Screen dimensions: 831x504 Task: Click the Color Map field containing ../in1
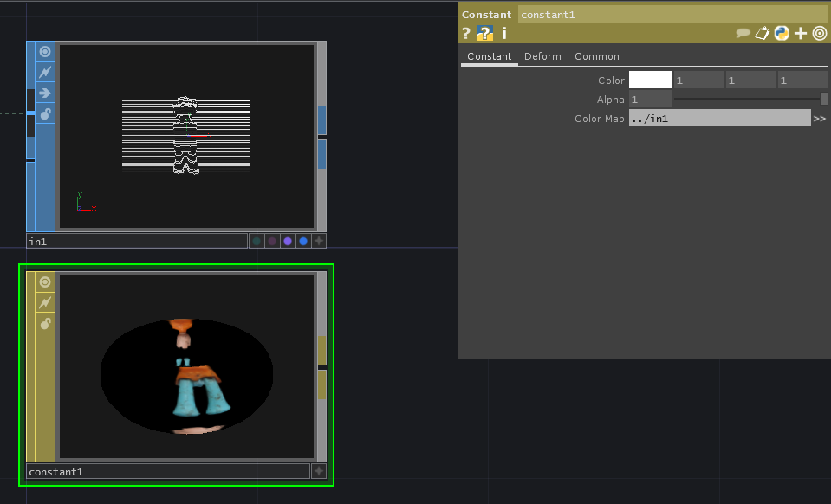click(719, 119)
